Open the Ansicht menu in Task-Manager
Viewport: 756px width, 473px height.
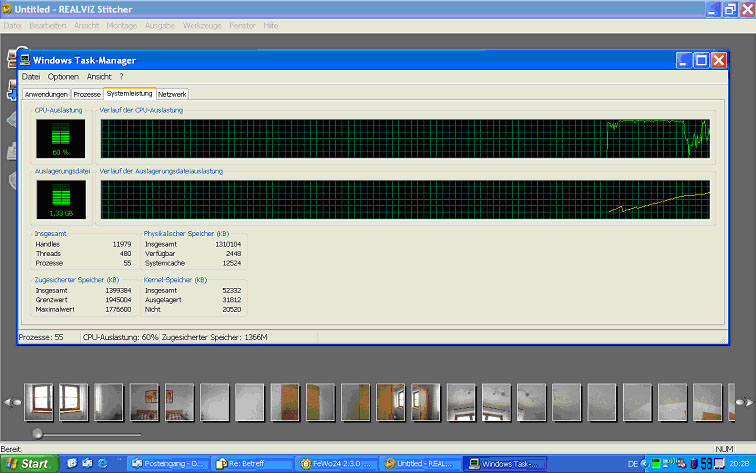point(98,77)
